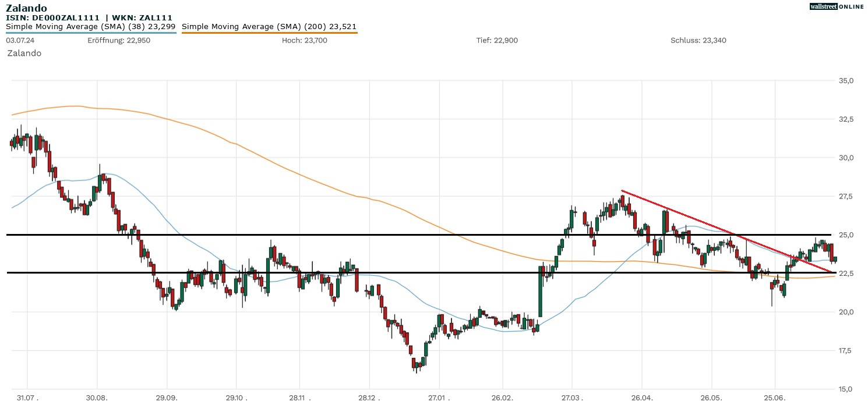This screenshot has height=401, width=868.
Task: Click the wallstreet ONLINE logo
Action: 837,6
